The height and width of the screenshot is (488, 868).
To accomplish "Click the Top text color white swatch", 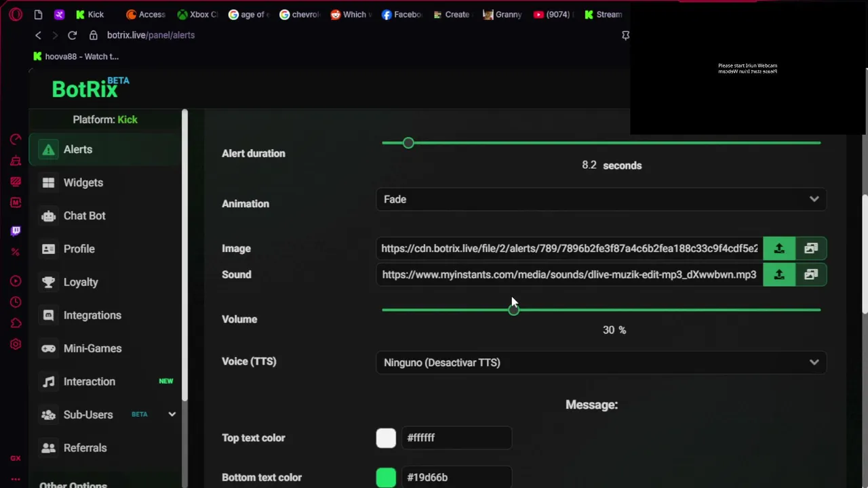I will (386, 438).
